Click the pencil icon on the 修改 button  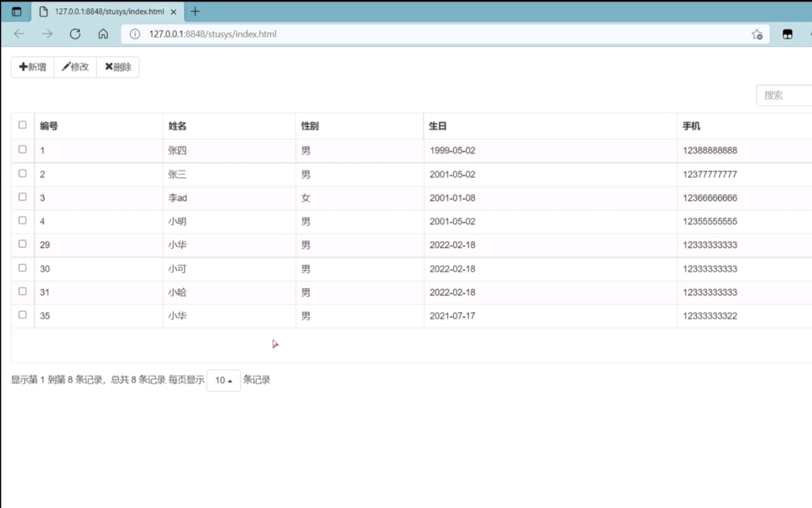point(66,67)
